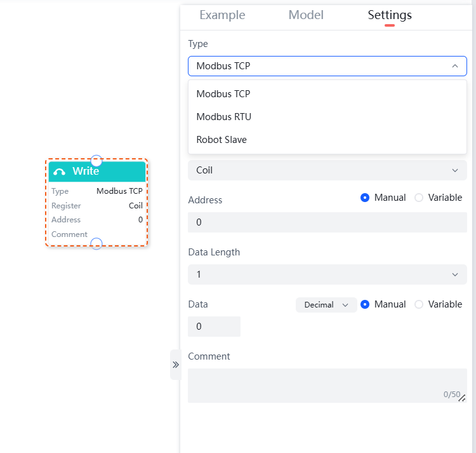
Task: Click the top connector circle of Write node
Action: (96, 160)
